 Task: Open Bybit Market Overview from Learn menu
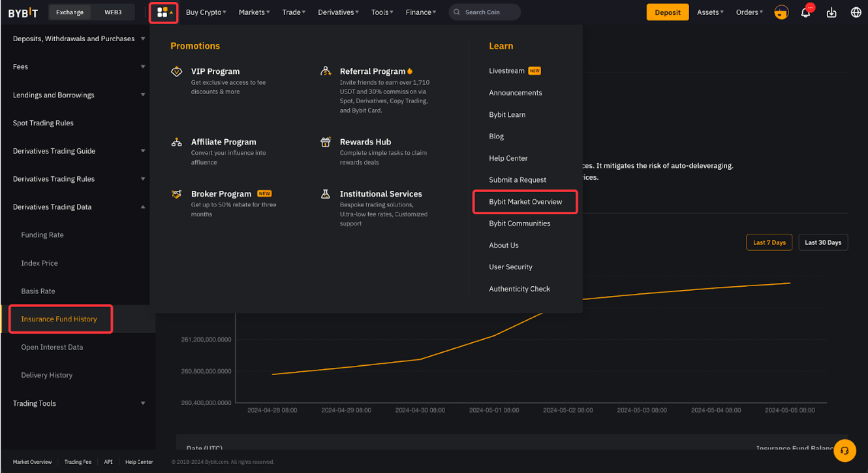point(525,202)
